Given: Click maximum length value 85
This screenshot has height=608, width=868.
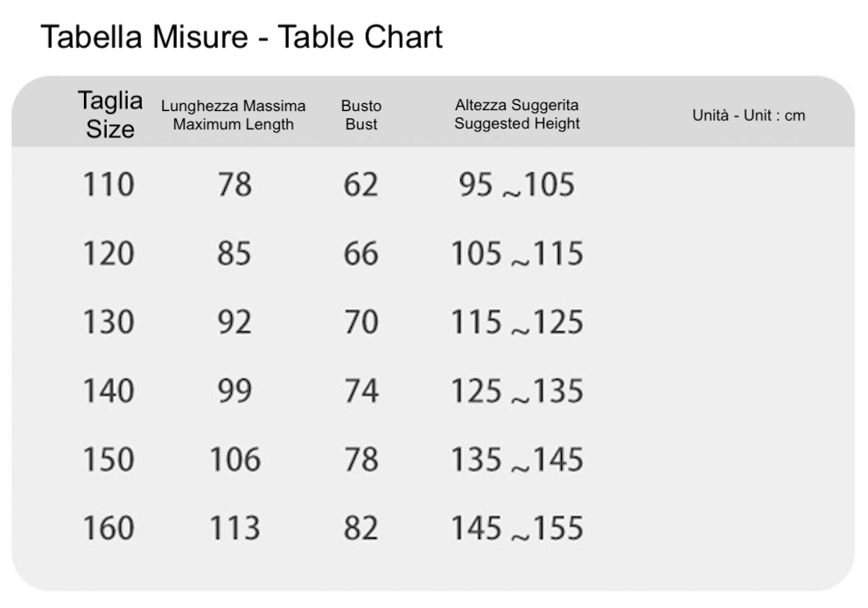Looking at the screenshot, I should (x=234, y=254).
